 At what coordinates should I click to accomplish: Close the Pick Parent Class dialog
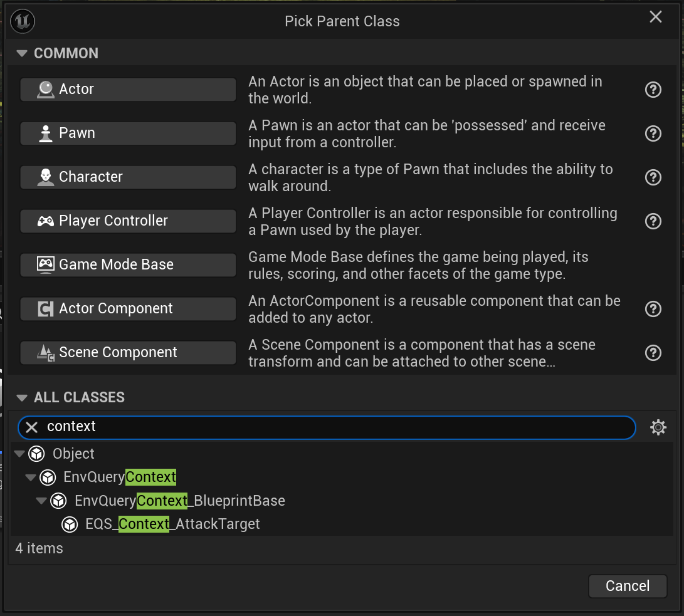pyautogui.click(x=656, y=17)
